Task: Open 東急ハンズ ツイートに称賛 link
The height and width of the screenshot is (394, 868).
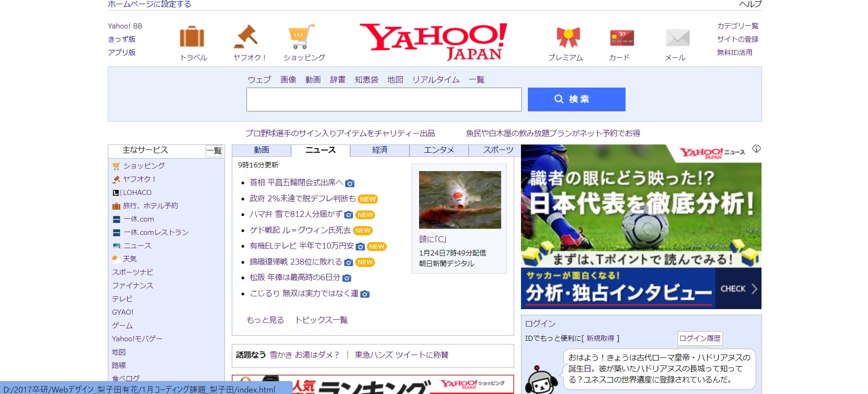Action: pos(402,355)
